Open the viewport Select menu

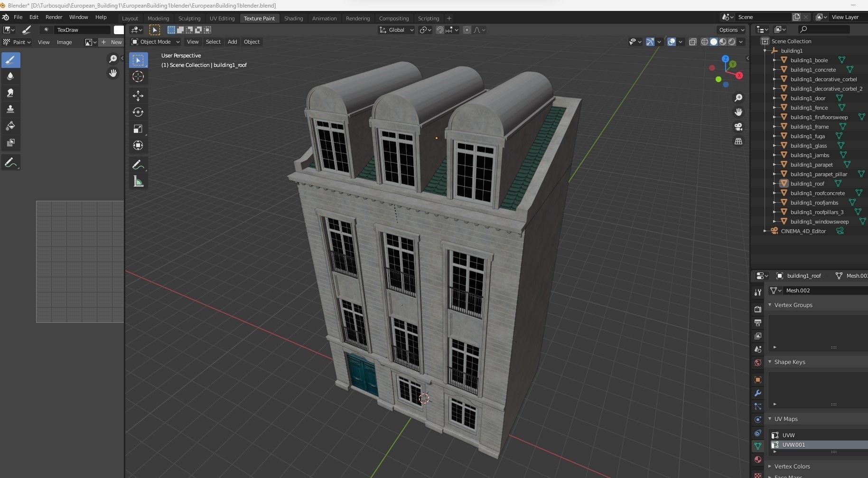tap(213, 42)
